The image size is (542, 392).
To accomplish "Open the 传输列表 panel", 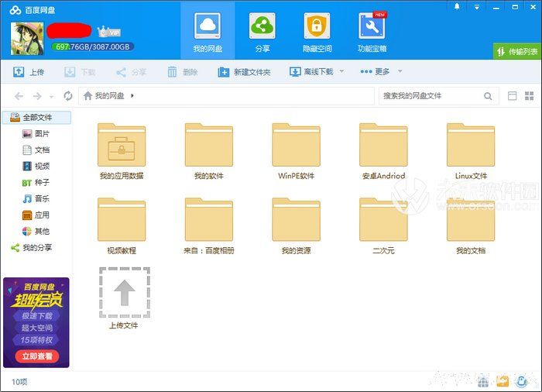I will 517,52.
